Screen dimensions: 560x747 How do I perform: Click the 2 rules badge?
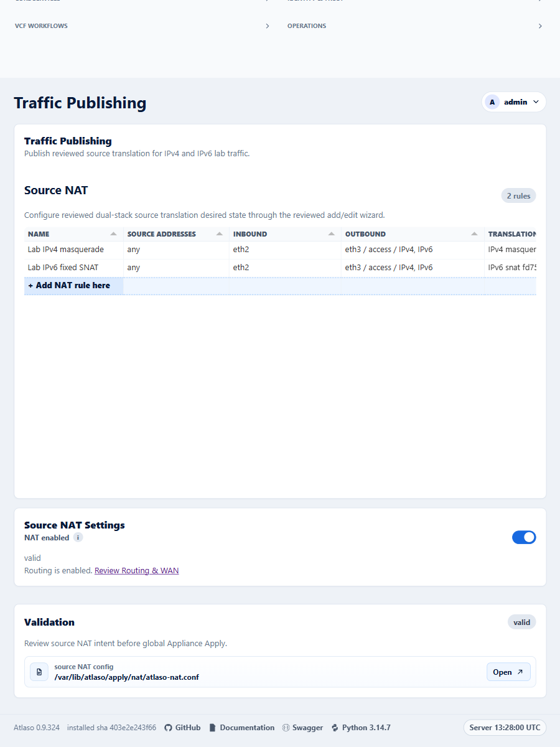[518, 196]
